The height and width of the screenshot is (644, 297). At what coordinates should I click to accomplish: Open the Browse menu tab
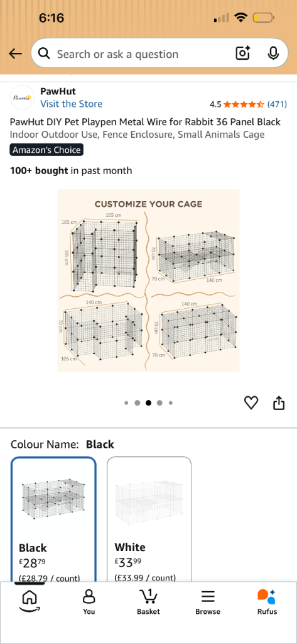pos(208,602)
